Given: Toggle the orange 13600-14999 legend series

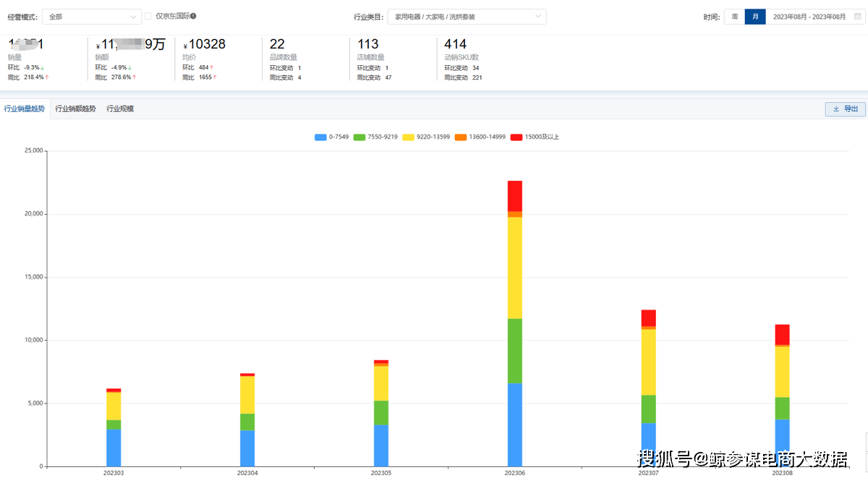Looking at the screenshot, I should (461, 137).
